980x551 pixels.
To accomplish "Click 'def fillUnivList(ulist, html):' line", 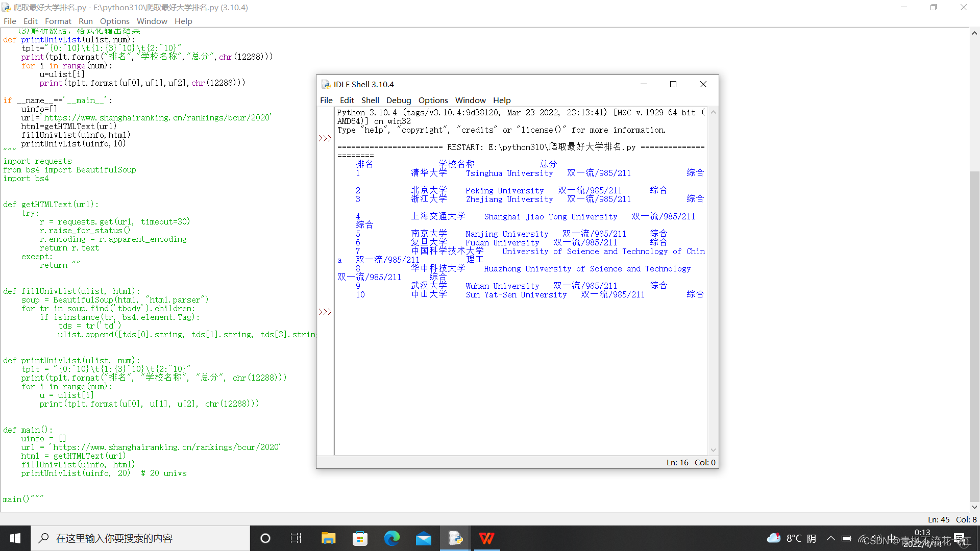I will 71,291.
